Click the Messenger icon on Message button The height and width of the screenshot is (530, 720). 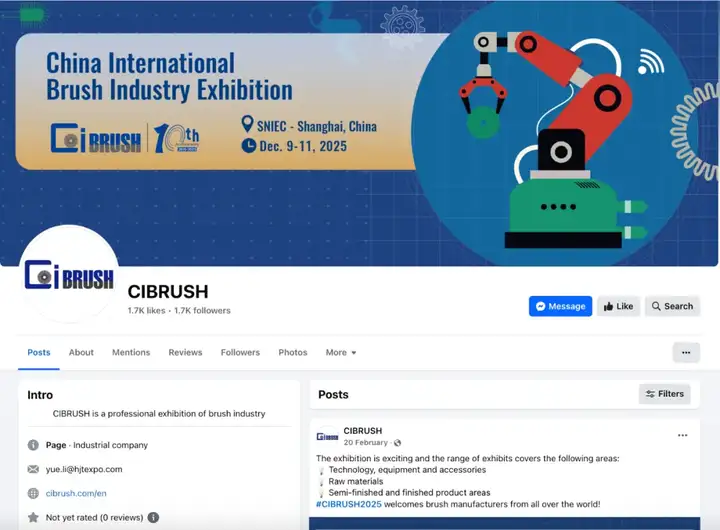(540, 306)
